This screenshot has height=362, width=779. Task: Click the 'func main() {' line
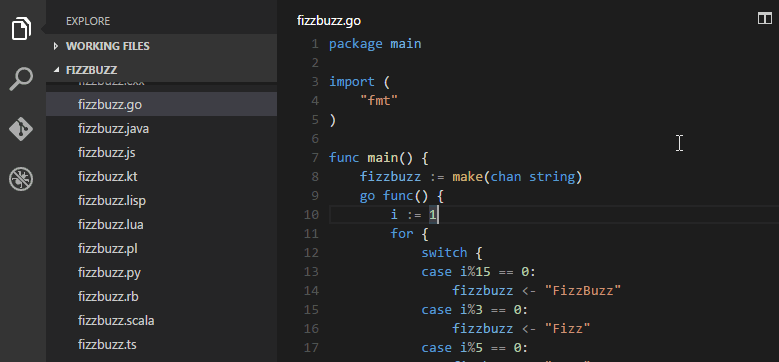tap(379, 158)
